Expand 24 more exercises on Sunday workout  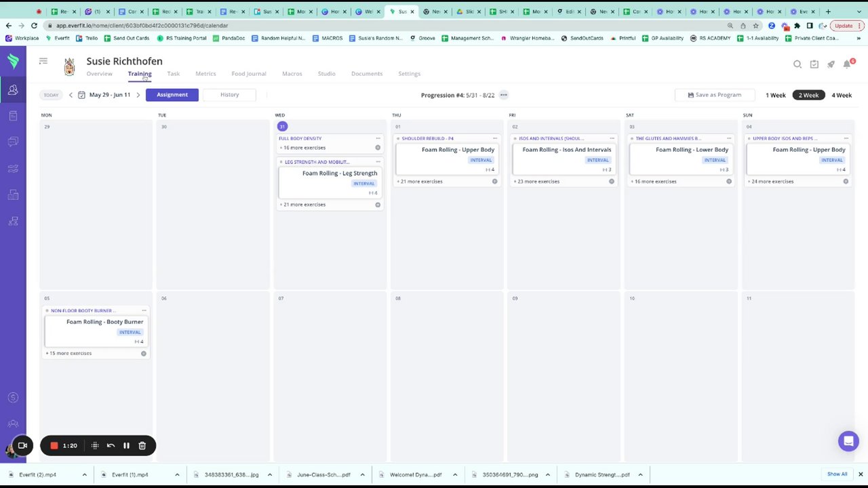click(x=772, y=182)
